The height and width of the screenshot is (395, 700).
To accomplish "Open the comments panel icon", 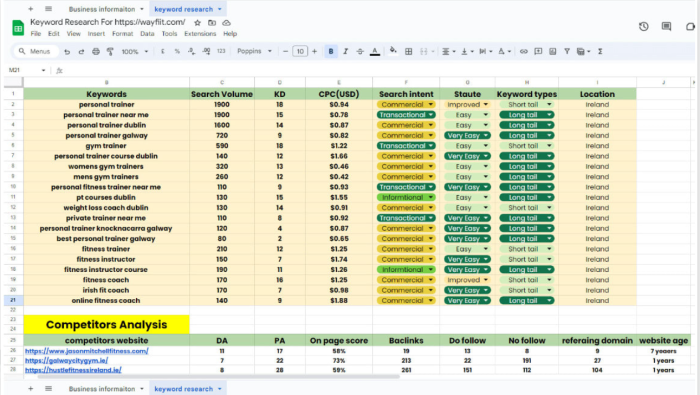I will [667, 26].
